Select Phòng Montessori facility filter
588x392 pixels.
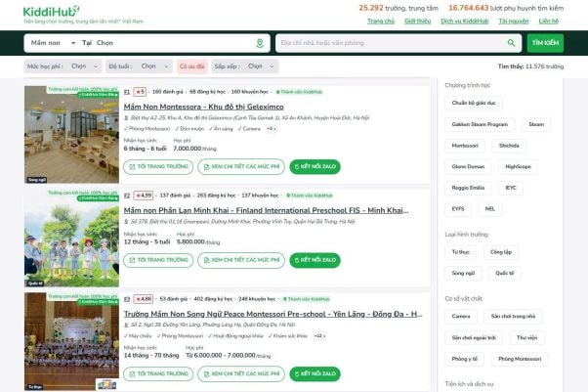(x=520, y=359)
